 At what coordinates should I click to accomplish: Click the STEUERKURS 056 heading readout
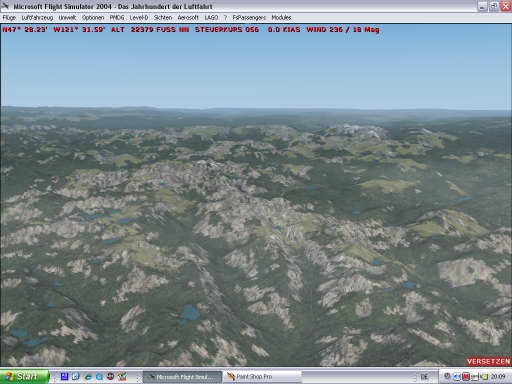pyautogui.click(x=227, y=30)
